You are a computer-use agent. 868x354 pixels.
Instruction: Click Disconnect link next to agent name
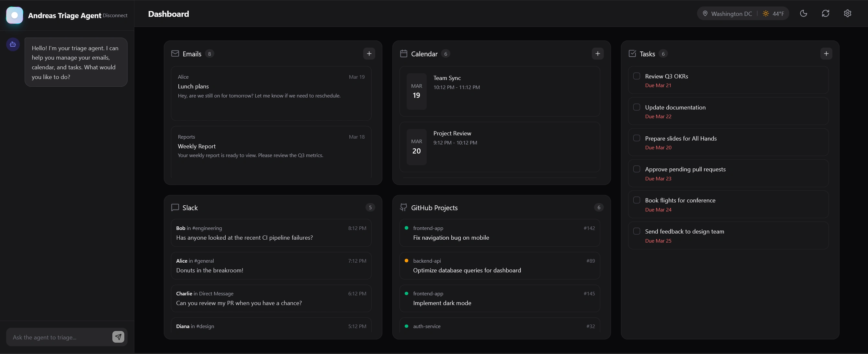tap(115, 16)
